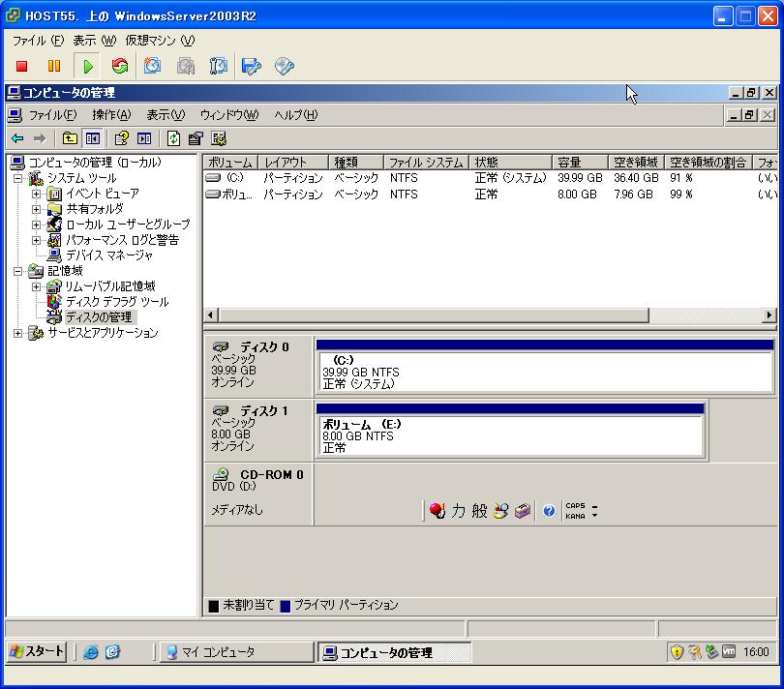Click the IME language bar red ball icon
Viewport: 784px width, 689px height.
(437, 511)
